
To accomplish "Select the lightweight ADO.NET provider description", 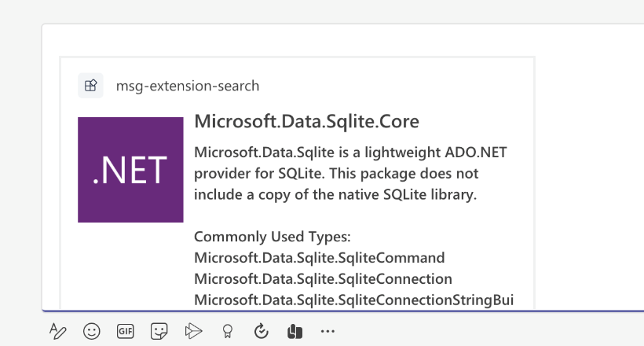I will tap(350, 173).
